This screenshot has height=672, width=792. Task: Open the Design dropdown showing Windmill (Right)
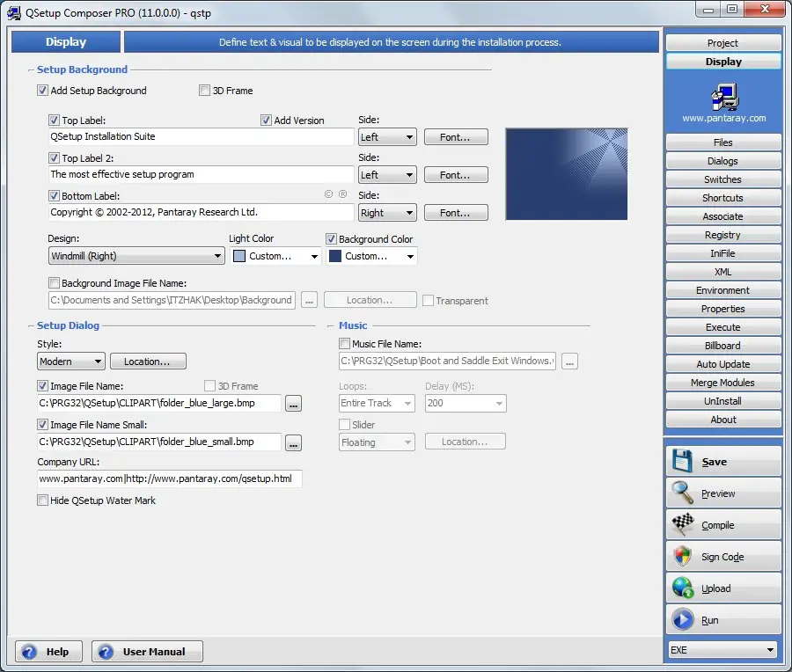136,256
